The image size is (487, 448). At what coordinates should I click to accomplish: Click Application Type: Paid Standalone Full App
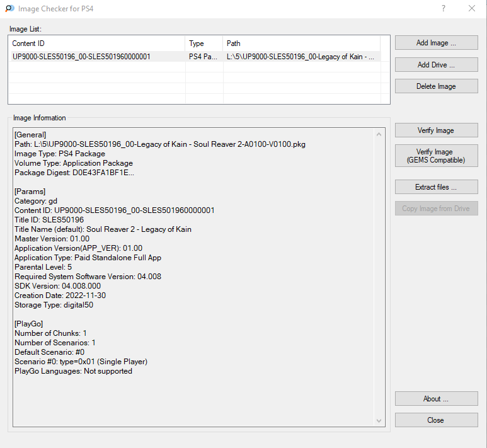[88, 258]
